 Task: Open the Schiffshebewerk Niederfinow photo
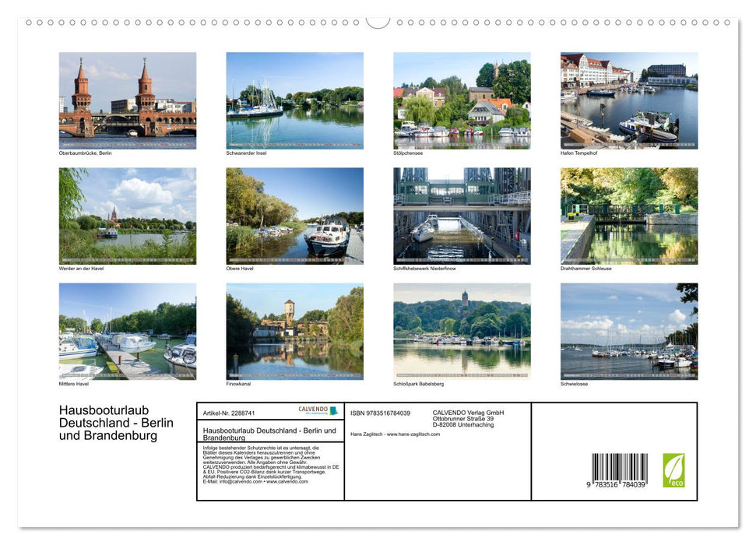coord(462,216)
